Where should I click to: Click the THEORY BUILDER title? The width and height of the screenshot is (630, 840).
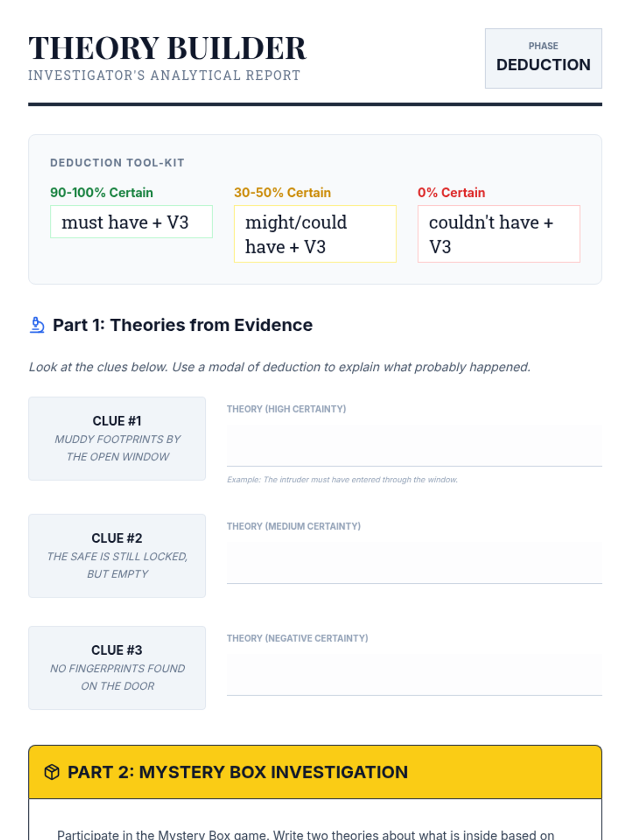(167, 48)
